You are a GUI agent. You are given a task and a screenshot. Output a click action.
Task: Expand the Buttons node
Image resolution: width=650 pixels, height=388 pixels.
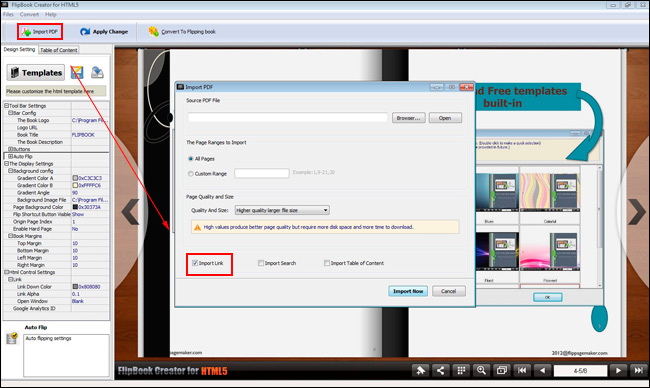[11, 149]
